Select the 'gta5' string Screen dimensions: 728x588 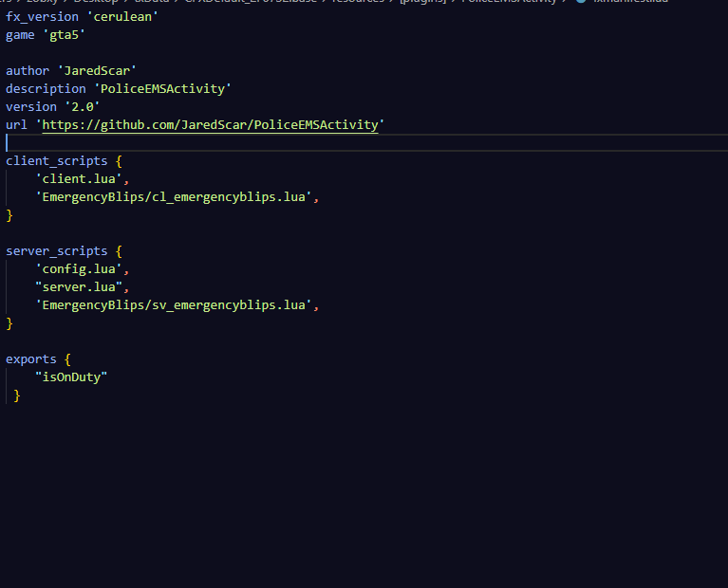click(65, 35)
